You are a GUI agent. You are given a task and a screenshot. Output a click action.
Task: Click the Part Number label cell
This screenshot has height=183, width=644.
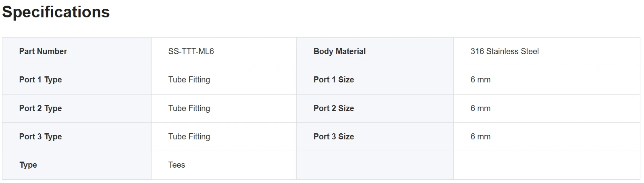pos(77,52)
